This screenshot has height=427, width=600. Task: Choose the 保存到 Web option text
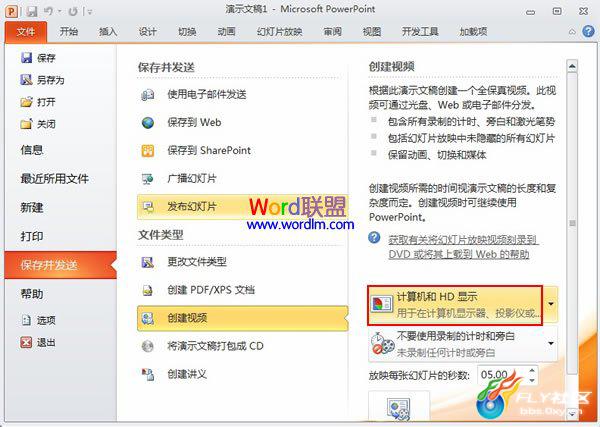click(x=194, y=122)
